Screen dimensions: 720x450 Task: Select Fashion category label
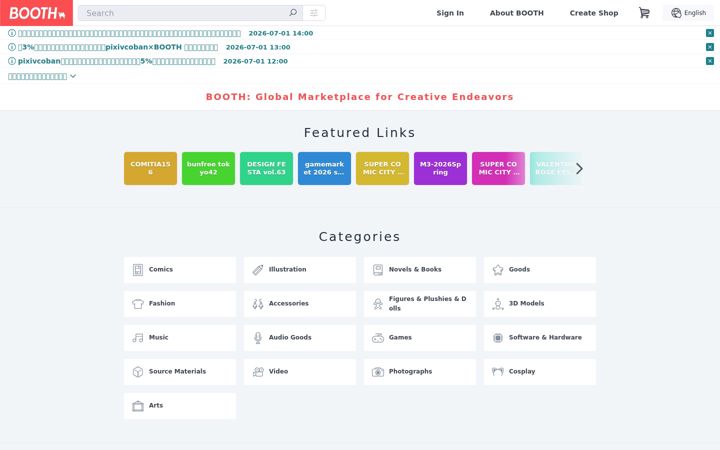[x=162, y=304]
